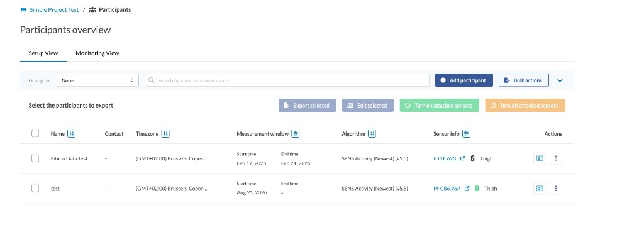Click Fibion Data Test's SENS Activity algorithm cell
The height and width of the screenshot is (227, 644).
[375, 158]
